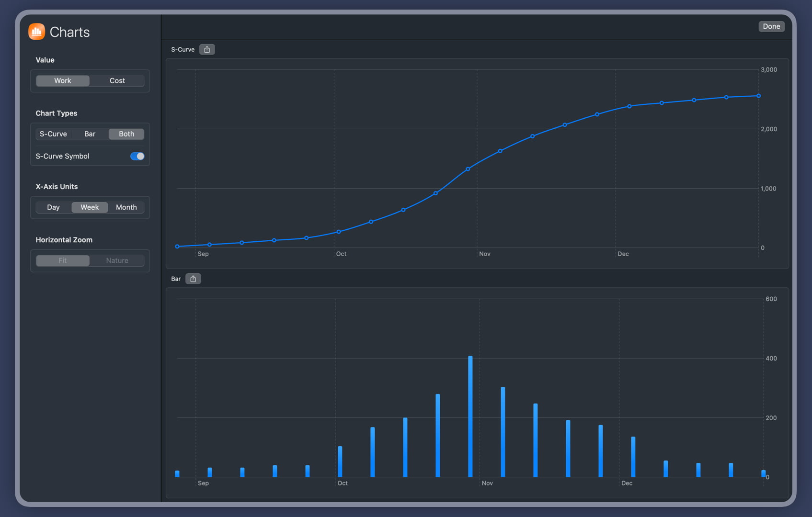The width and height of the screenshot is (812, 517).
Task: Show only the S-Curve chart type
Action: [53, 134]
